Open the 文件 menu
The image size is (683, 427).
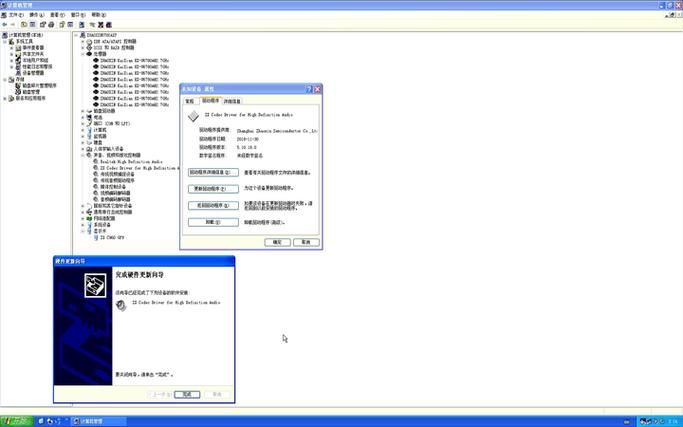[x=13, y=15]
